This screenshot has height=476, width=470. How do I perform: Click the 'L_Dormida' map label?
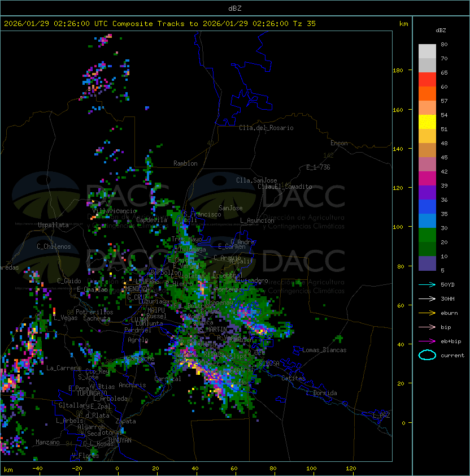pos(321,393)
